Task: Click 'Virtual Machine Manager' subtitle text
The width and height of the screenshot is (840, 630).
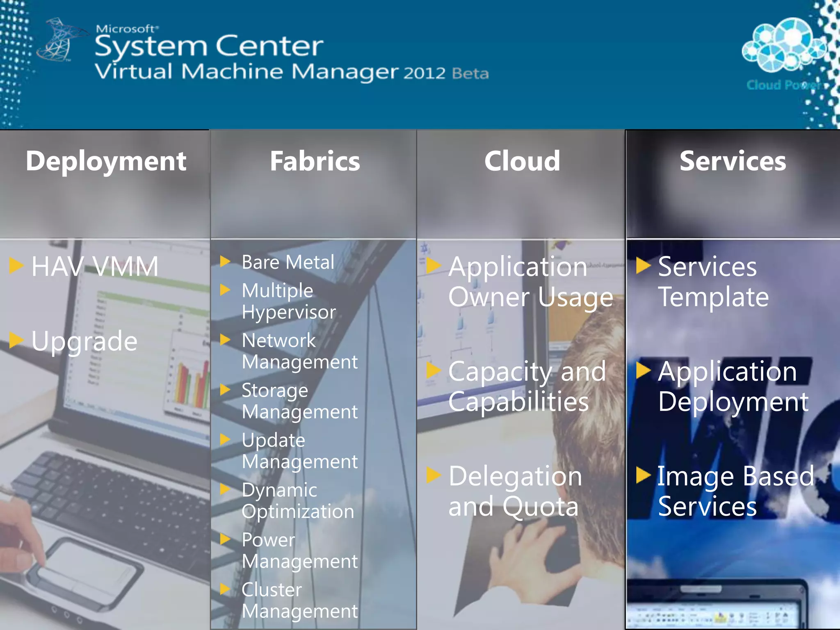Action: pos(247,72)
